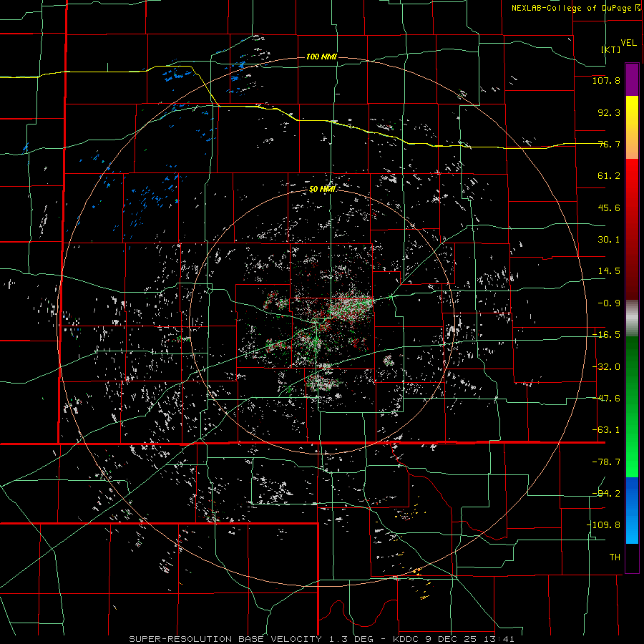Click the green segment of the color bar
Screen dimensions: 644x644
(632, 406)
